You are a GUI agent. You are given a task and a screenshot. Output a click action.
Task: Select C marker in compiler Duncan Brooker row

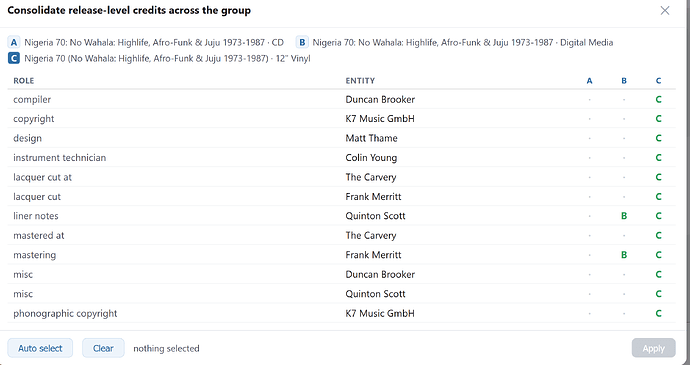(658, 100)
